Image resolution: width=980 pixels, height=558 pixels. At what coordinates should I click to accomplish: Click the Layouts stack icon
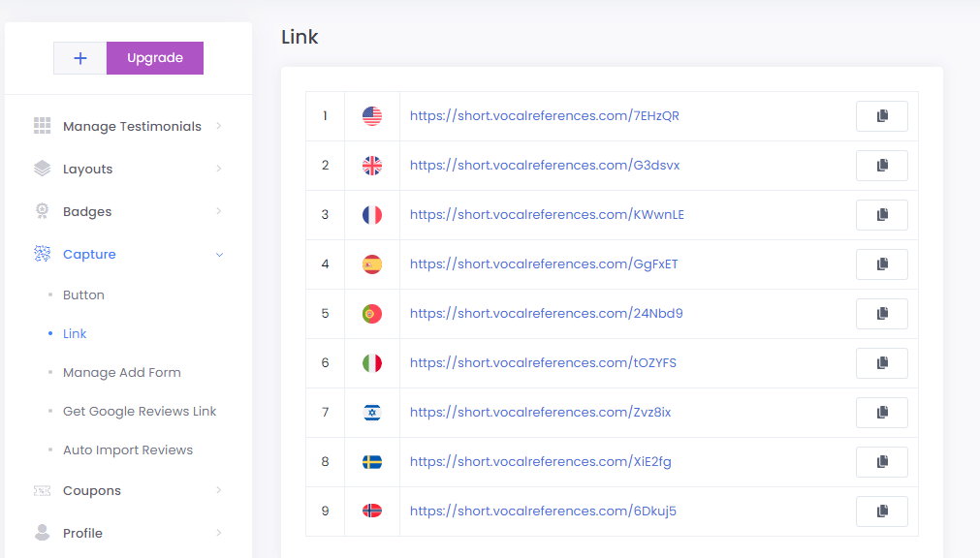[x=42, y=169]
